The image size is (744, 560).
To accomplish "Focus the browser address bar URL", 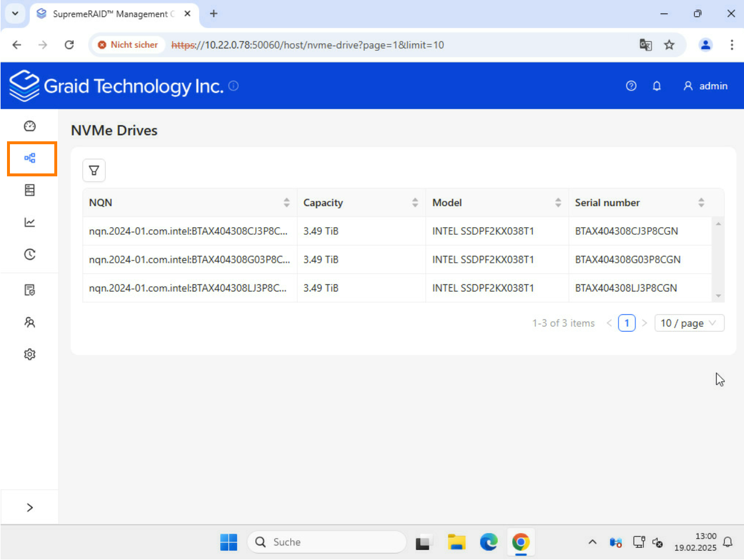I will click(x=308, y=45).
